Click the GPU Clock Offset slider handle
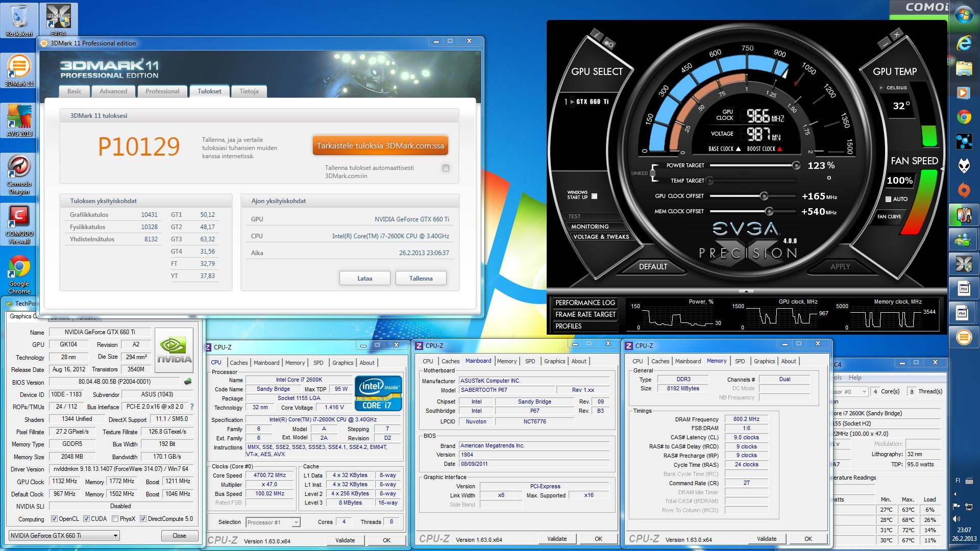Viewport: 980px width, 551px height. pos(764,196)
